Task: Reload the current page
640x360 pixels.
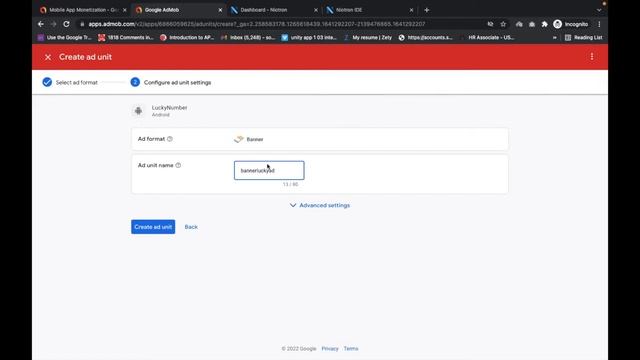Action: [66, 24]
